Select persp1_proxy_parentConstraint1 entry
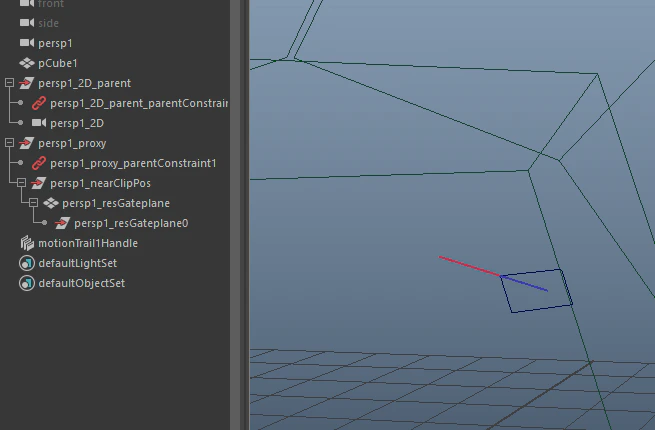Image resolution: width=655 pixels, height=430 pixels. click(x=133, y=163)
